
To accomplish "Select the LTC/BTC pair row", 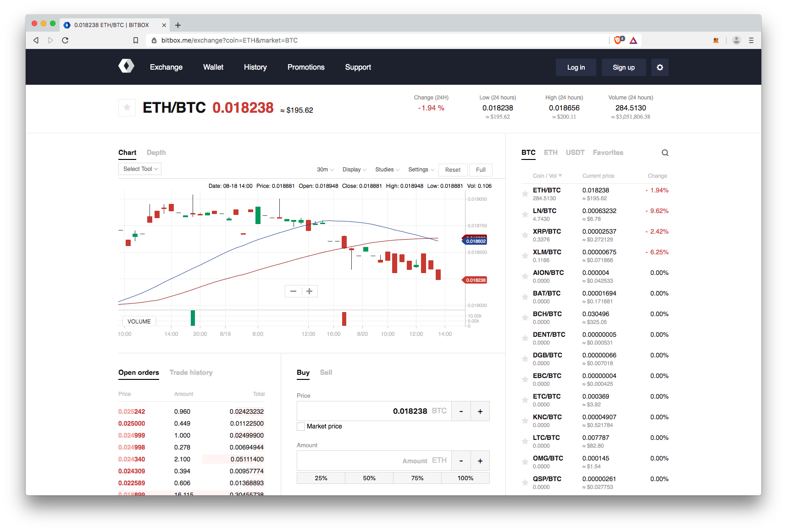I will point(595,441).
